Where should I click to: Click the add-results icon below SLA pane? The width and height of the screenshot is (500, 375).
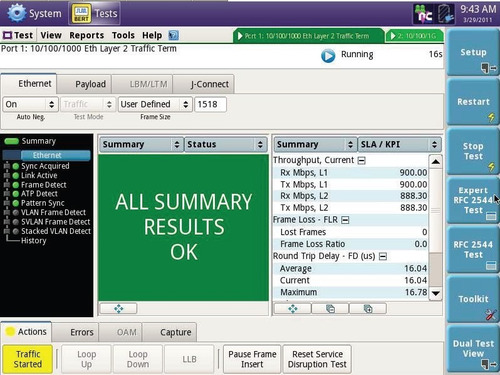[368, 309]
